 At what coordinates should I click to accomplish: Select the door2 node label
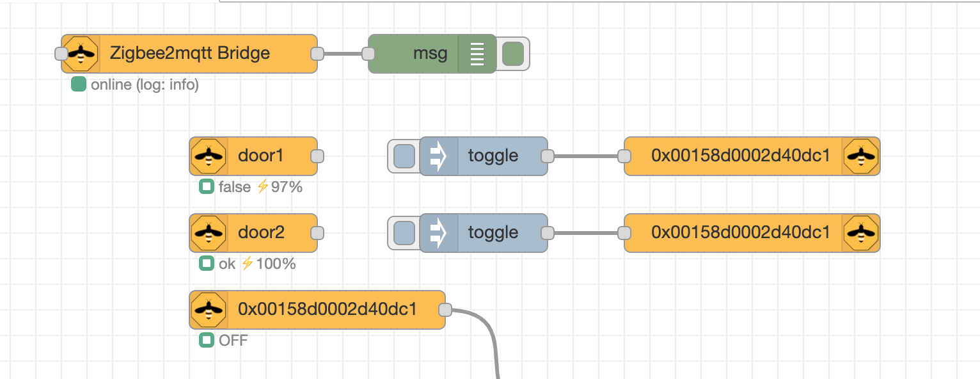(261, 232)
